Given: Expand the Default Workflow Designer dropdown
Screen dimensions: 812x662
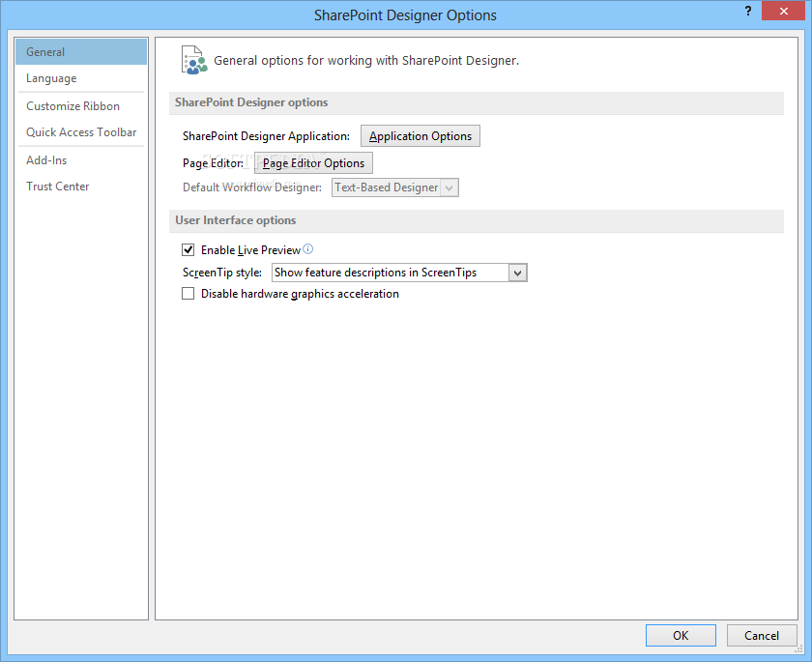Looking at the screenshot, I should point(449,187).
